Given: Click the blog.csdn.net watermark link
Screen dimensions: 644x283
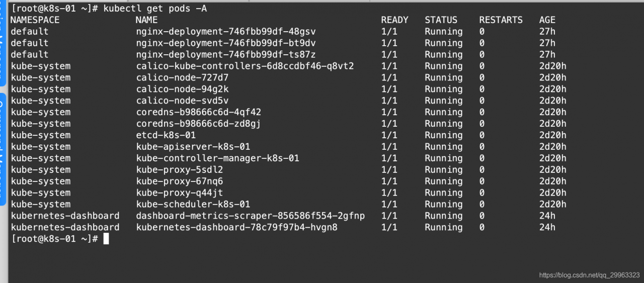Looking at the screenshot, I should pyautogui.click(x=589, y=275).
